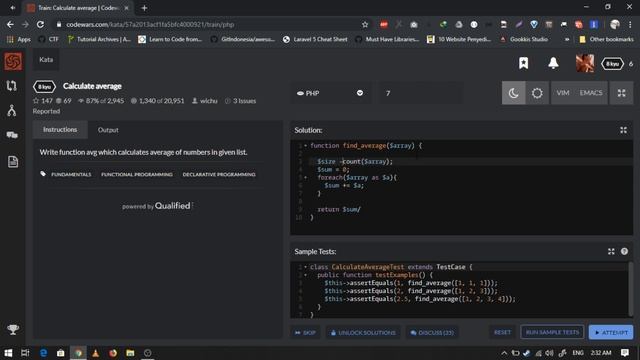
Task: Open the Kumite sidebar icon
Action: [12, 111]
